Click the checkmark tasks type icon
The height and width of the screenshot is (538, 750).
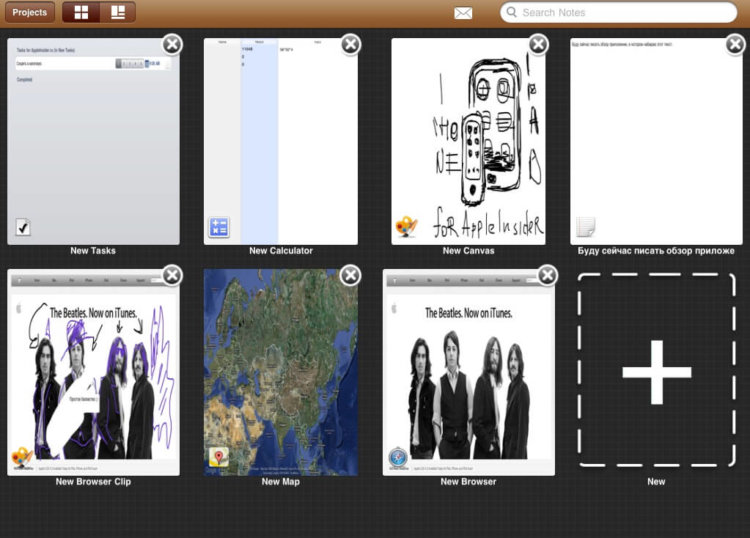click(x=23, y=227)
